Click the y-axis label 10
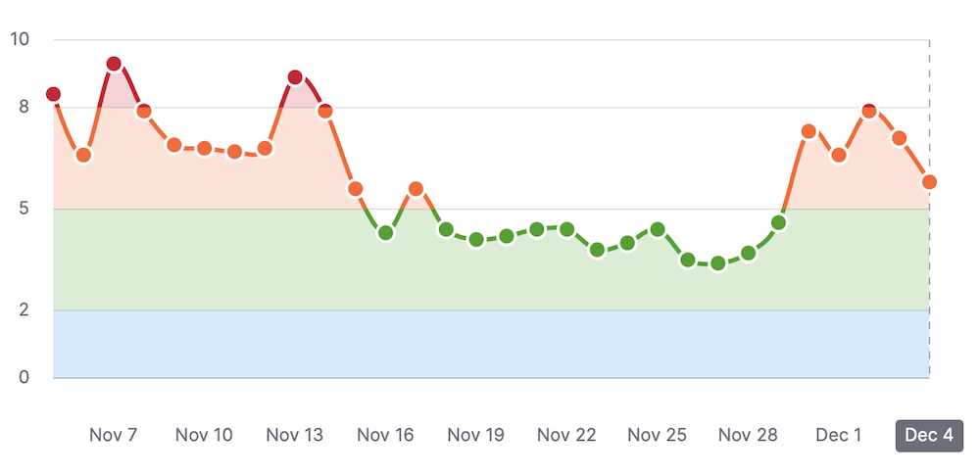Screen dimensions: 980x476 (21, 40)
